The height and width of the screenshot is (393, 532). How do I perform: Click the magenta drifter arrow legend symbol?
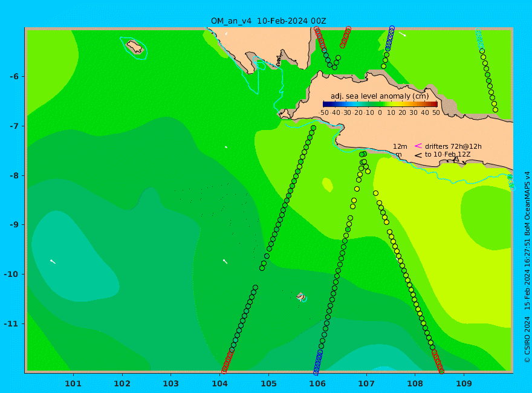[418, 146]
